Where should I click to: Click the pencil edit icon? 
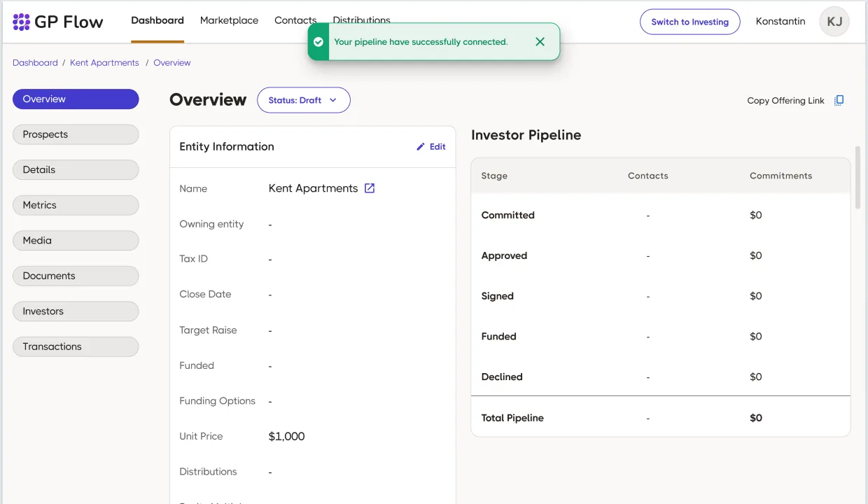click(x=421, y=147)
